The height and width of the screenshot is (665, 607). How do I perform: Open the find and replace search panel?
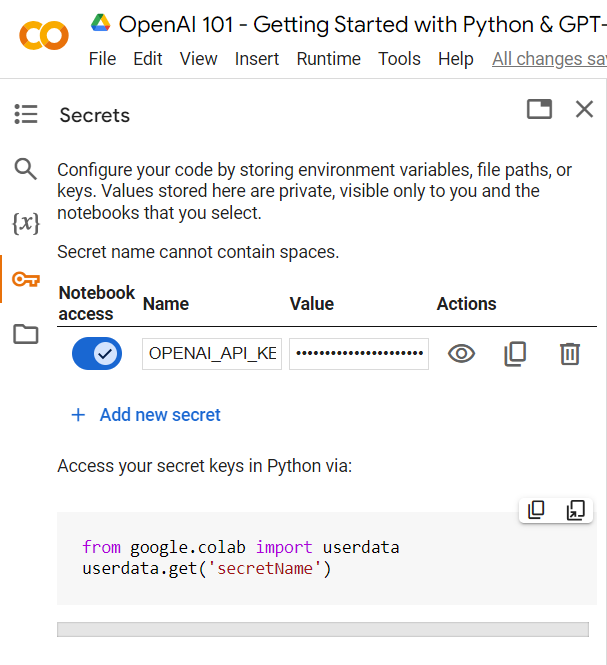coord(25,169)
